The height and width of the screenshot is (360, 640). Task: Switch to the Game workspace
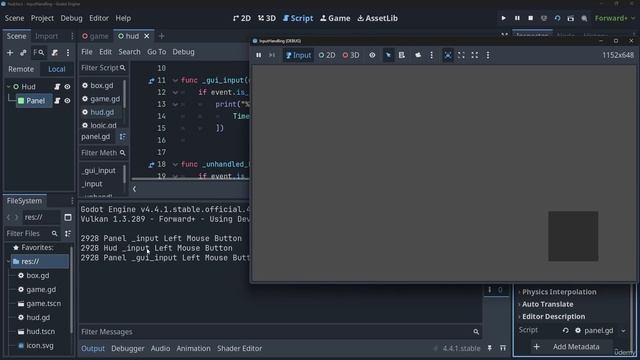coord(335,18)
